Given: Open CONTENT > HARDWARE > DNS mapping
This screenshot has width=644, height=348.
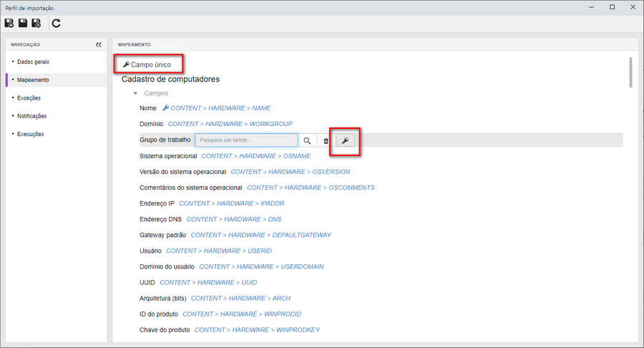Looking at the screenshot, I should point(234,219).
